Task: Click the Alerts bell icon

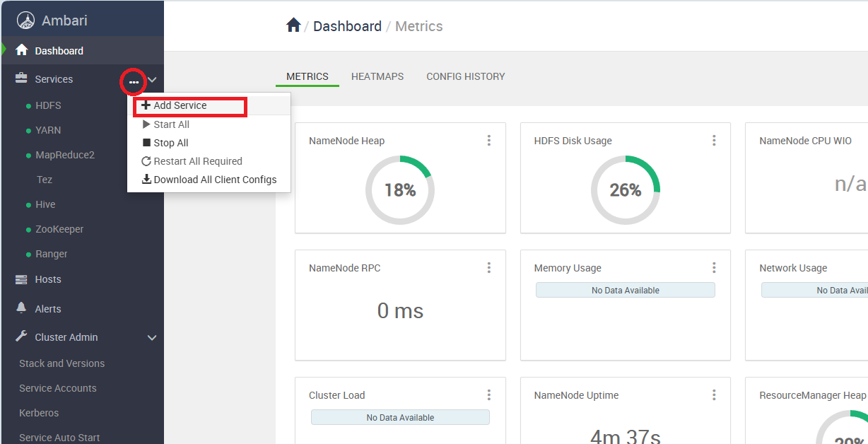Action: (21, 308)
